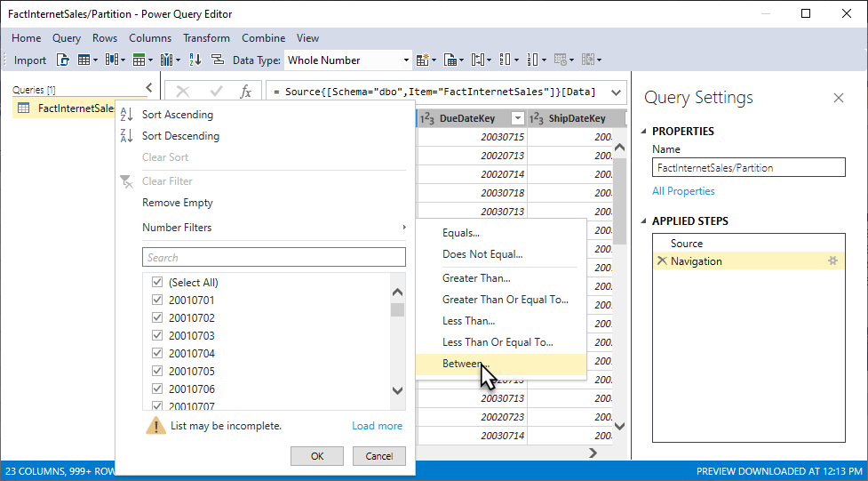Click the grid's scroll right arrow
The image size is (868, 481).
[593, 453]
